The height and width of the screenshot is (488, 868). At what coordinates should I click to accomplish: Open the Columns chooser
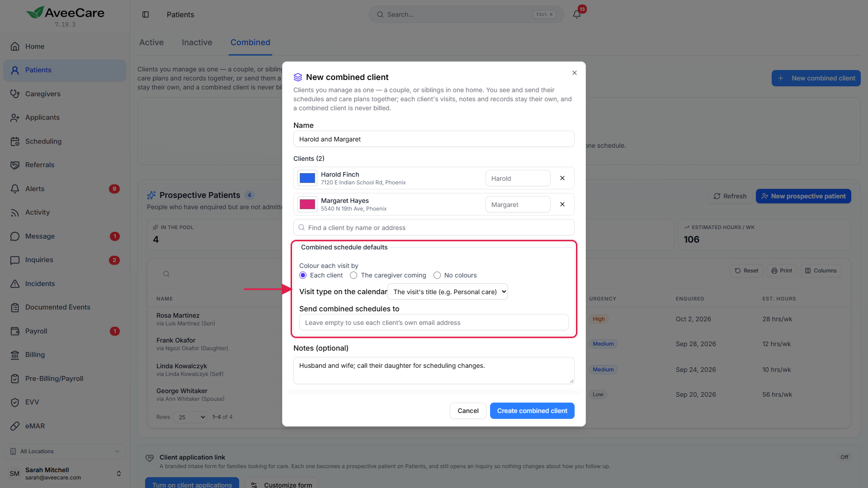[x=821, y=271]
